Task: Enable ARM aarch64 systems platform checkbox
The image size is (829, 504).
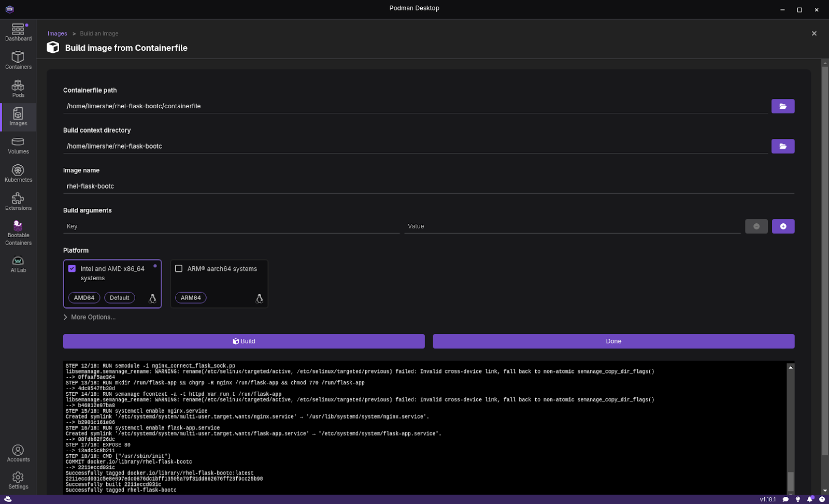Action: [x=179, y=269]
